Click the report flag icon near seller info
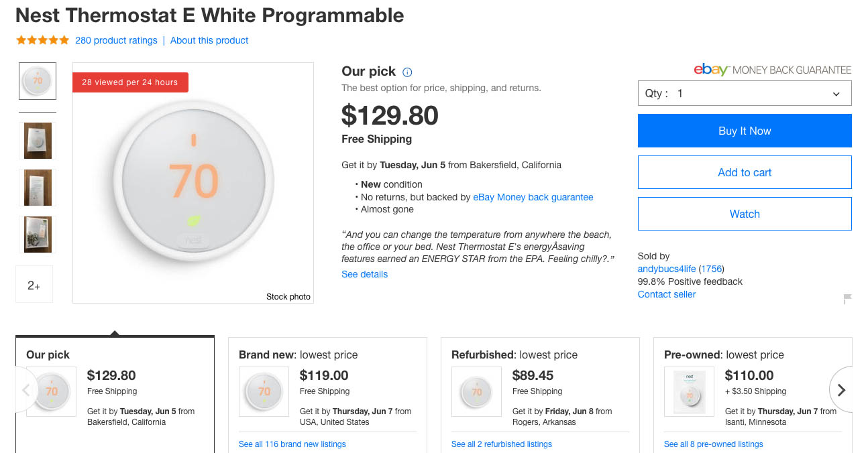 847,299
